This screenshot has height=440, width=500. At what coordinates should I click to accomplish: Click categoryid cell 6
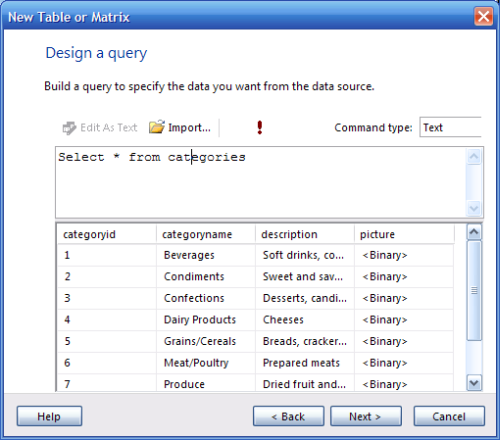point(107,363)
